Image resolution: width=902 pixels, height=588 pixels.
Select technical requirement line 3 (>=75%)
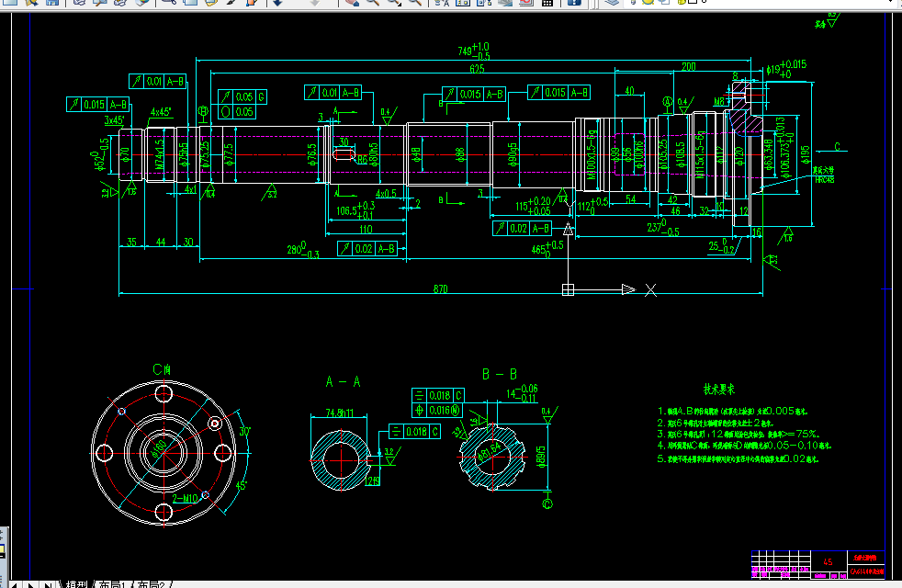[739, 434]
